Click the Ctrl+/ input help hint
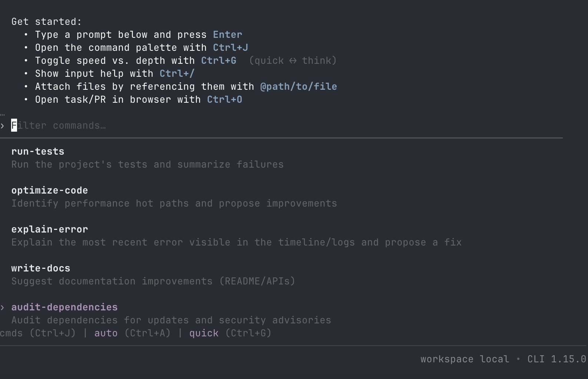The image size is (588, 379). (x=177, y=73)
